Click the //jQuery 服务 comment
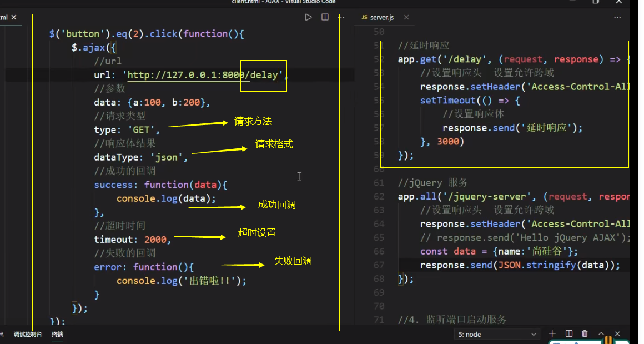This screenshot has height=344, width=644. pyautogui.click(x=433, y=182)
